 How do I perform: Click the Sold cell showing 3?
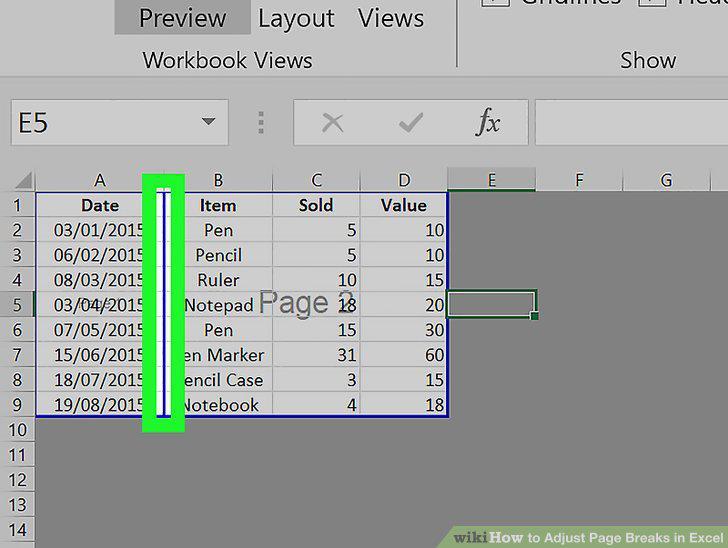pyautogui.click(x=316, y=380)
